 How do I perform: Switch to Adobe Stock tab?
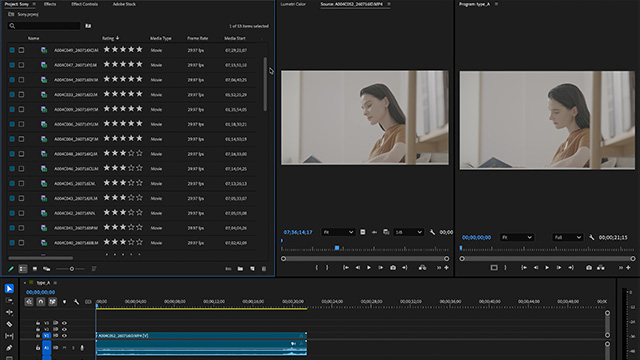click(x=124, y=4)
